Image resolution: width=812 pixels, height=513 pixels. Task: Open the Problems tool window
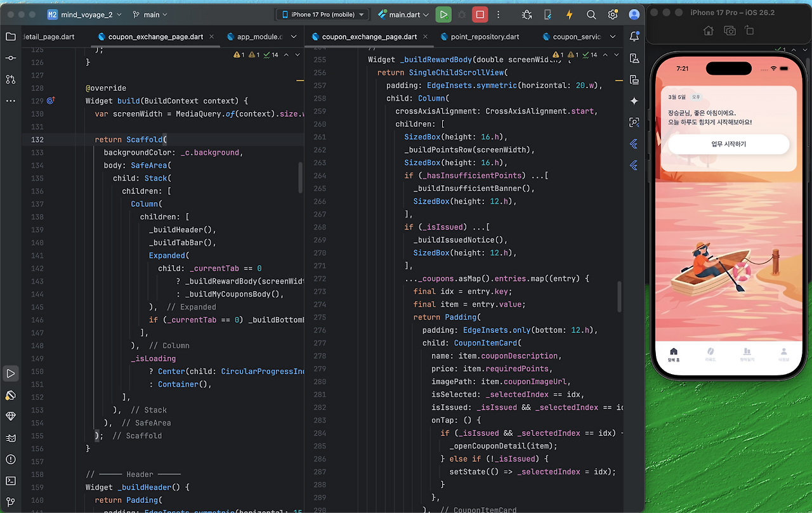coord(11,459)
